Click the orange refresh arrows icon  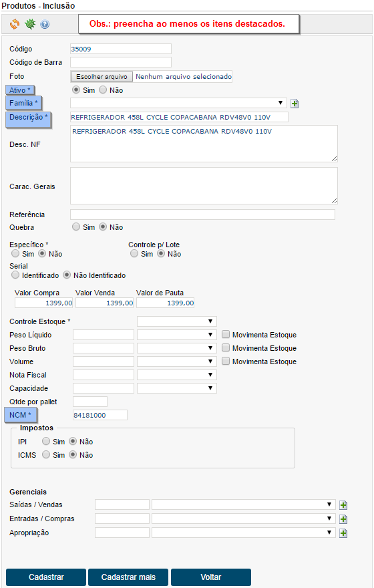[x=15, y=24]
